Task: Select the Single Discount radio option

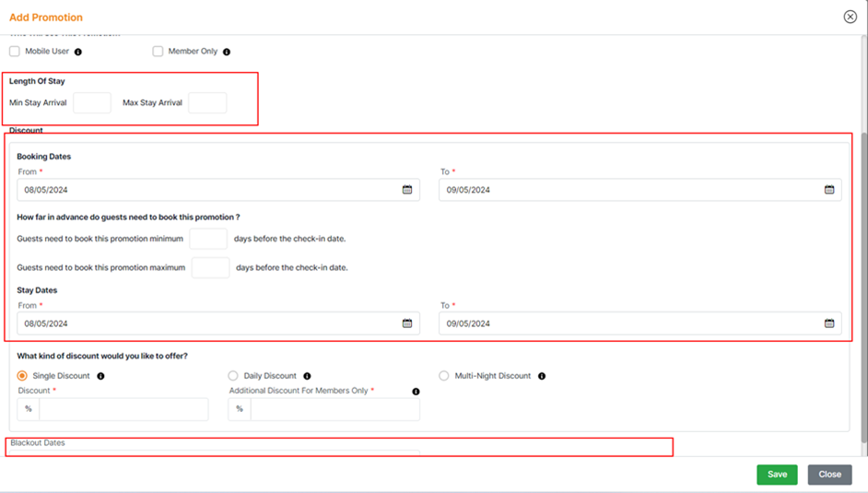Action: point(23,376)
